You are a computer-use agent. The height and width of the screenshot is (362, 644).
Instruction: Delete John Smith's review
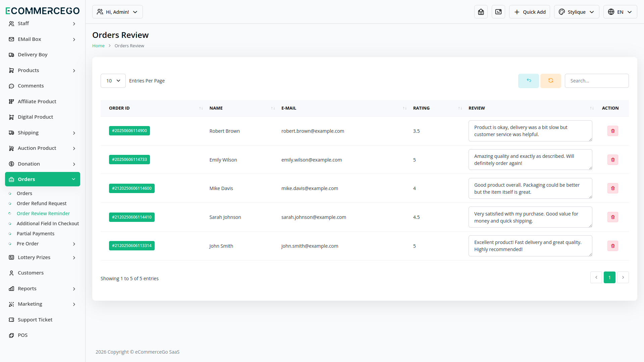[612, 246]
